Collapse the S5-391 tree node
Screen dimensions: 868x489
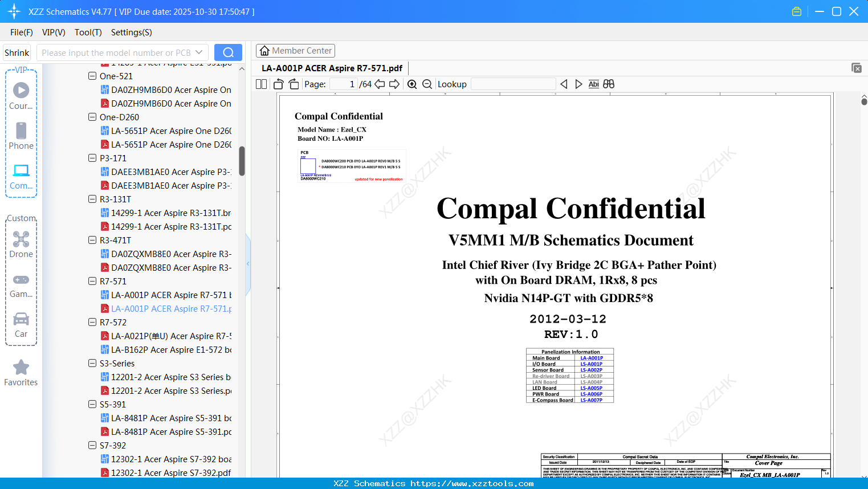coord(92,404)
